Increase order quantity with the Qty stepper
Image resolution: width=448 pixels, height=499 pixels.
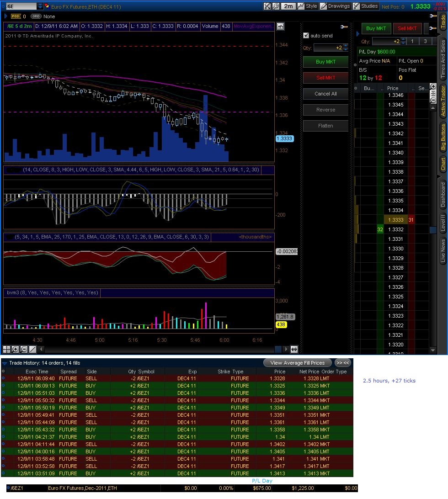coord(346,46)
